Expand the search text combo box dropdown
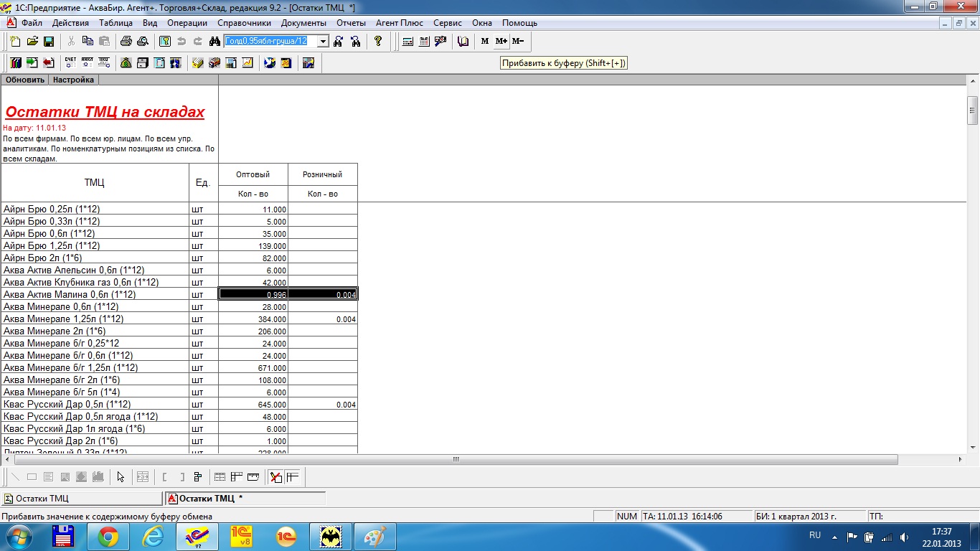The height and width of the screenshot is (551, 980). point(323,42)
